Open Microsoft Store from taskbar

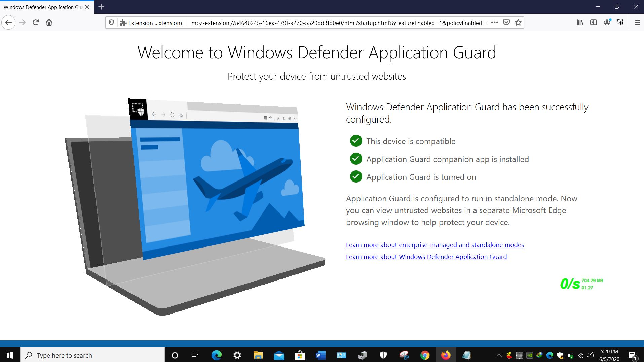point(300,355)
